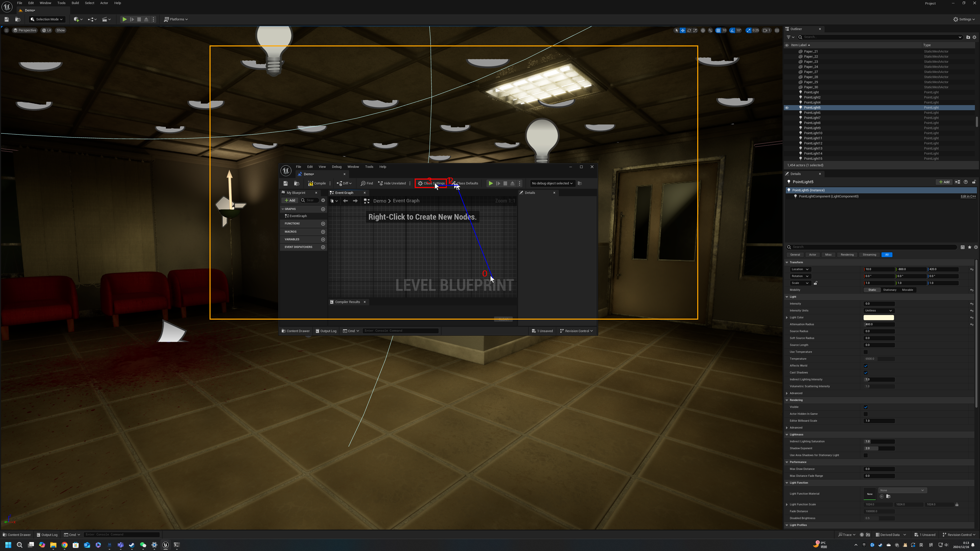Screen dimensions: 980x551
Task: Open the viewport layout options icon
Action: (x=777, y=30)
